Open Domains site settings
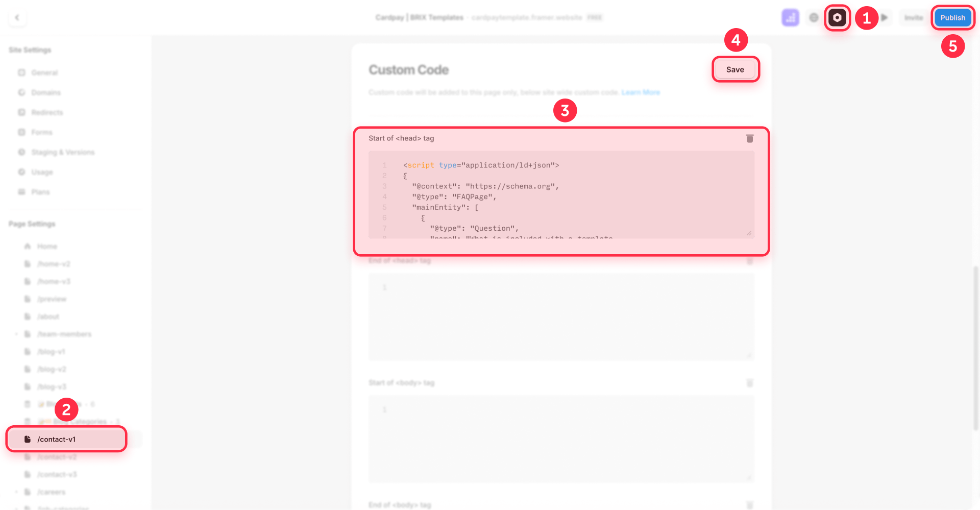This screenshot has height=510, width=980. click(46, 92)
